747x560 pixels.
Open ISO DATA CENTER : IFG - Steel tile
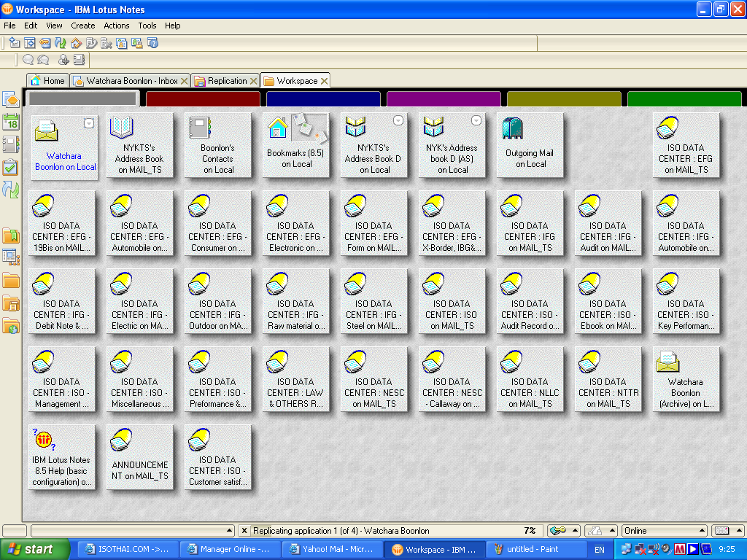(374, 301)
